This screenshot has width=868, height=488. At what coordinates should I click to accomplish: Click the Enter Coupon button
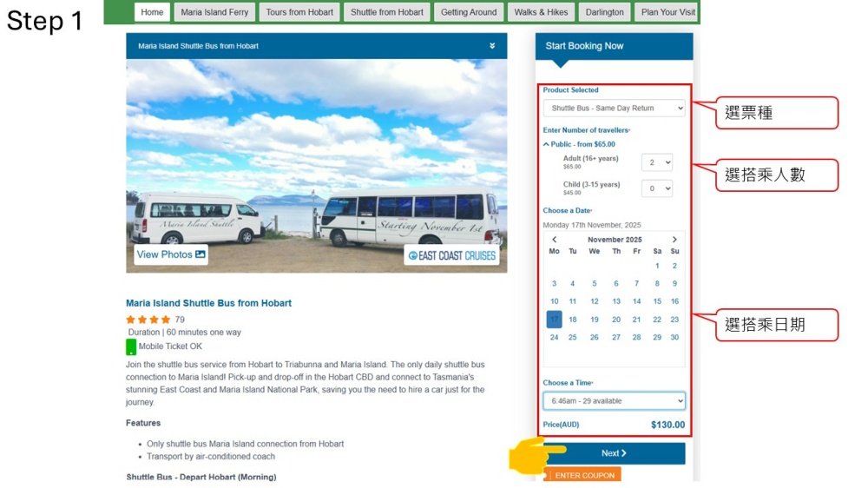coord(583,475)
